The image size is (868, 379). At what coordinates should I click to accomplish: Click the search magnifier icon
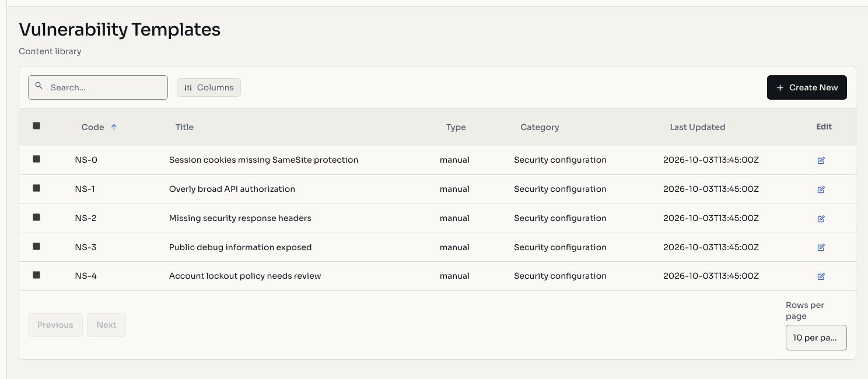[39, 86]
